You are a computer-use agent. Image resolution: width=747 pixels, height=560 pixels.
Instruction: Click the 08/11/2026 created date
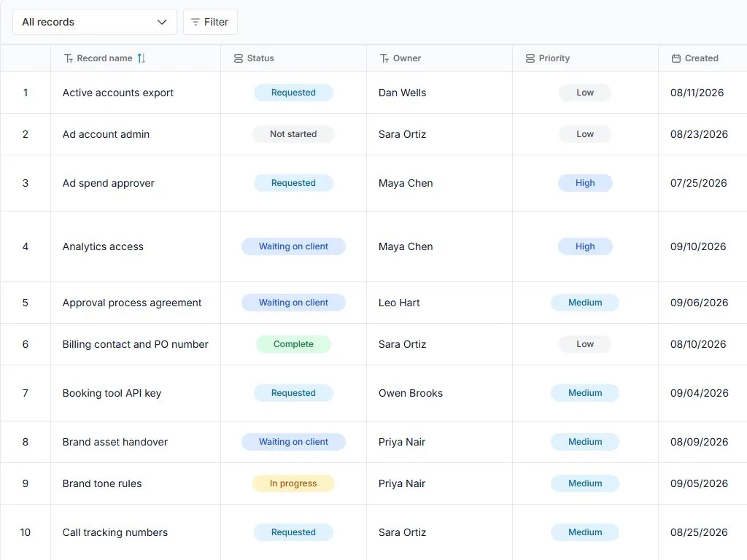tap(697, 93)
